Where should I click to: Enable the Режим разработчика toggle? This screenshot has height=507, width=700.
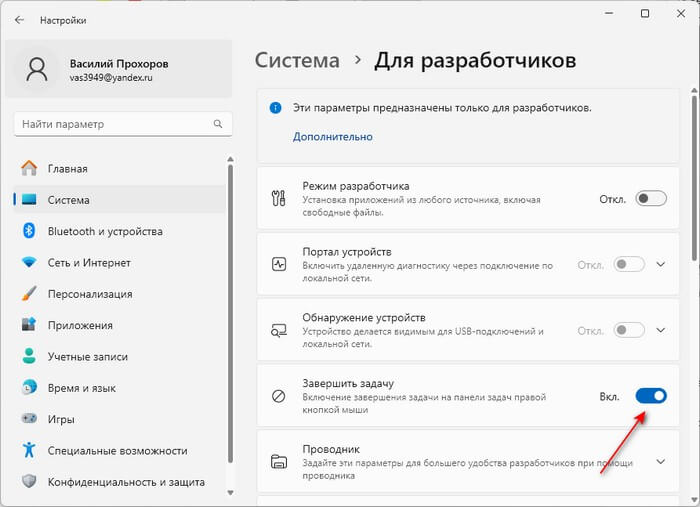point(651,199)
